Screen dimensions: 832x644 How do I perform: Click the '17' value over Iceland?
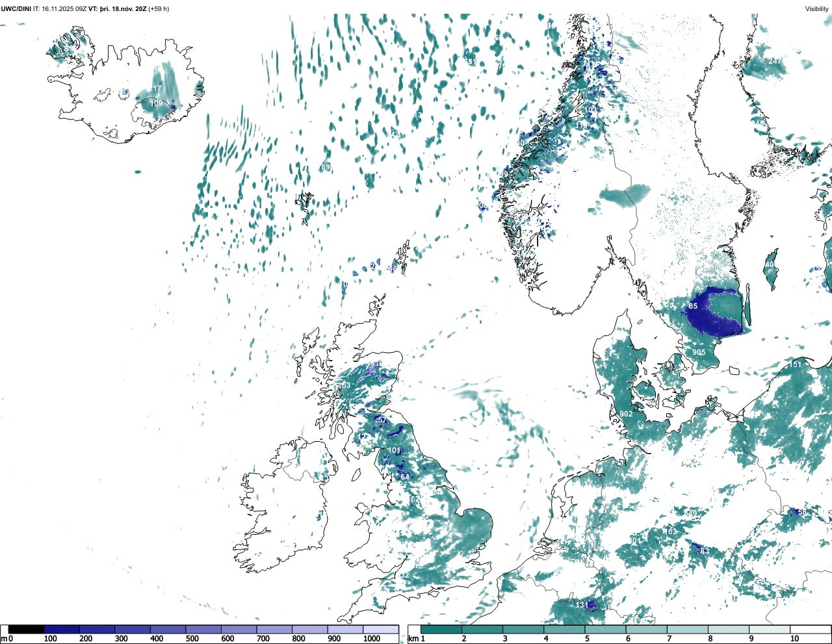coord(157,88)
